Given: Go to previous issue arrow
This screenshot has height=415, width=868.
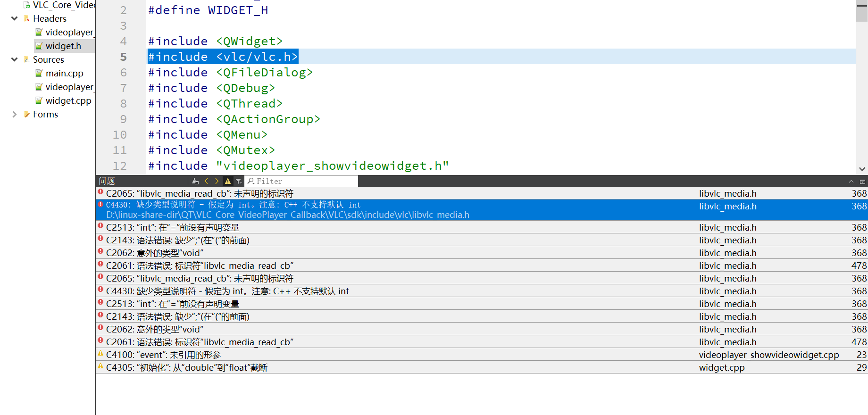Looking at the screenshot, I should click(x=206, y=181).
